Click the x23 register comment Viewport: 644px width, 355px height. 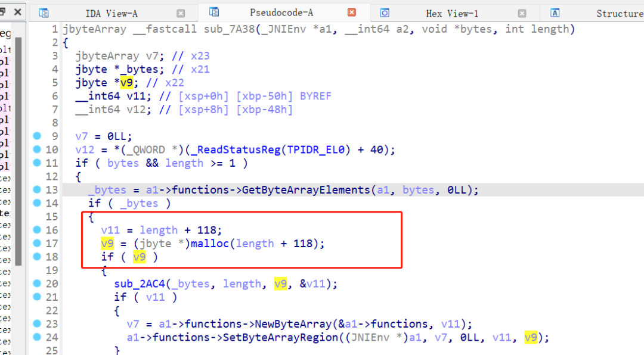click(200, 56)
